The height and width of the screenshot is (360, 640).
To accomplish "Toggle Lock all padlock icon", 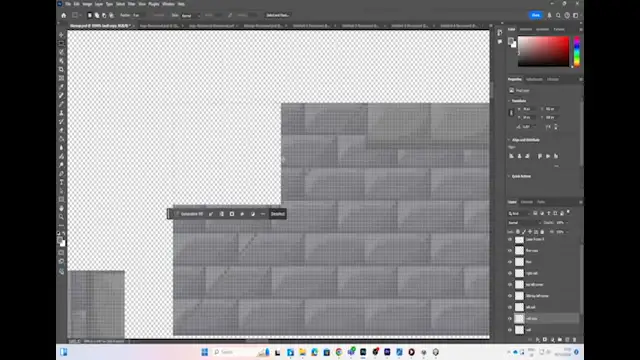I will tap(542, 231).
